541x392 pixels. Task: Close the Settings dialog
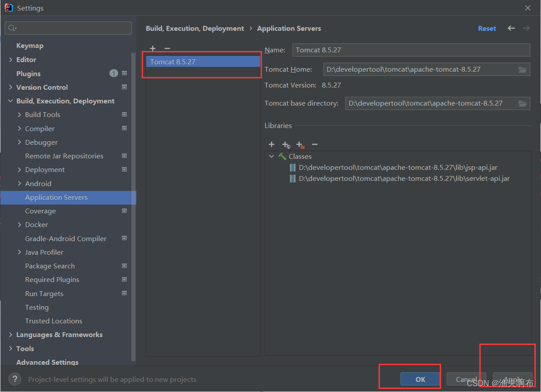[x=528, y=8]
